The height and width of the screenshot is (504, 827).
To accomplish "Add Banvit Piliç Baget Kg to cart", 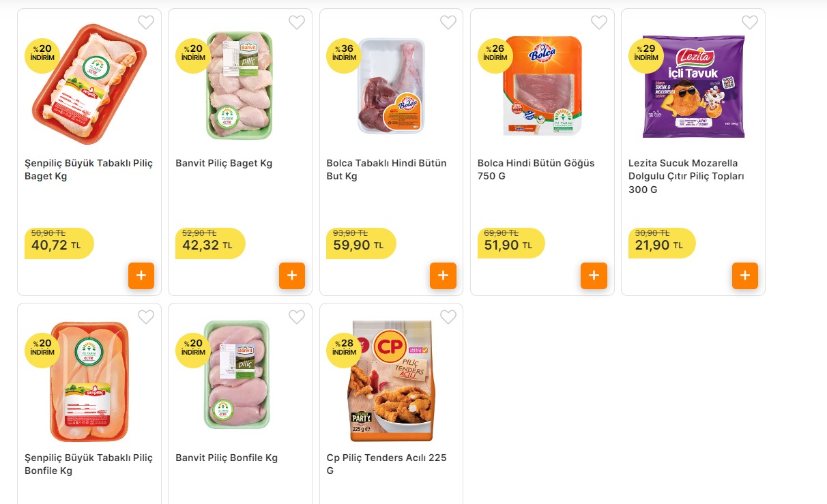I will [x=292, y=276].
